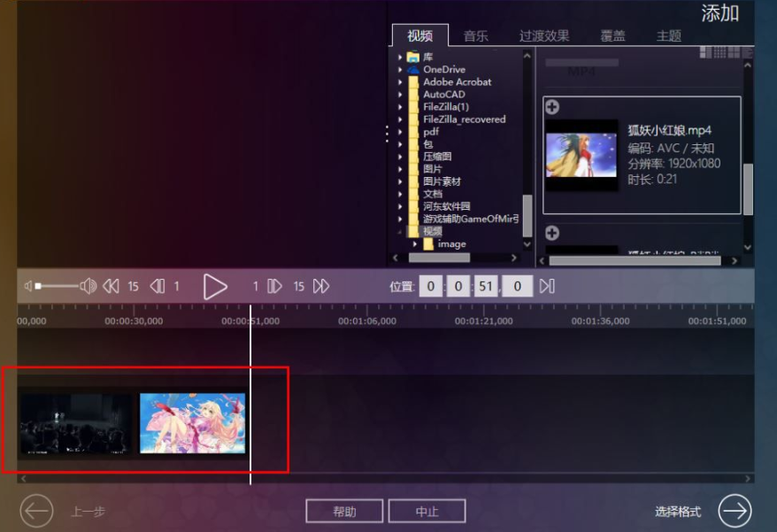Click the 分辨率: 1920x1080 text
Viewport: 777px width, 532px height.
coord(674,164)
